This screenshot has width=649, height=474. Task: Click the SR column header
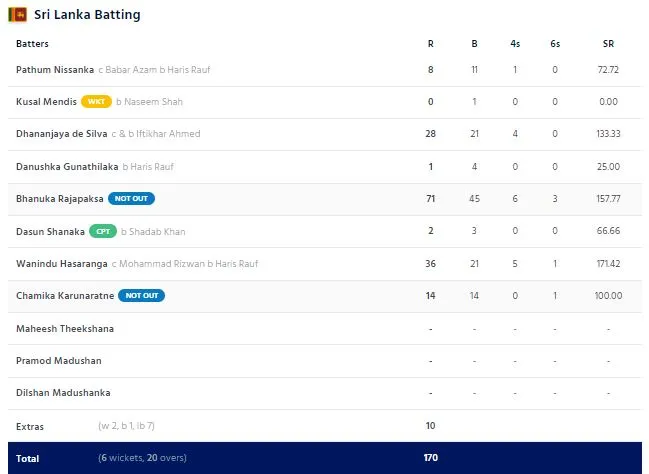tap(608, 44)
